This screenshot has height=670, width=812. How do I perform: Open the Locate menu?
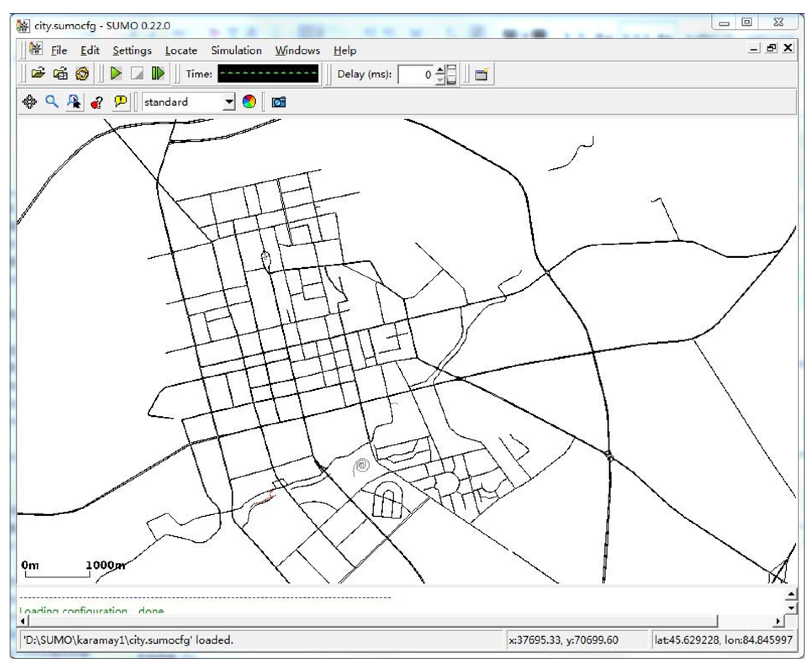(x=181, y=50)
